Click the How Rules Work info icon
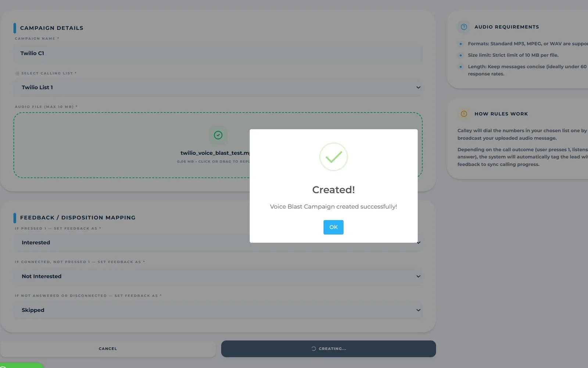588x368 pixels. [464, 114]
